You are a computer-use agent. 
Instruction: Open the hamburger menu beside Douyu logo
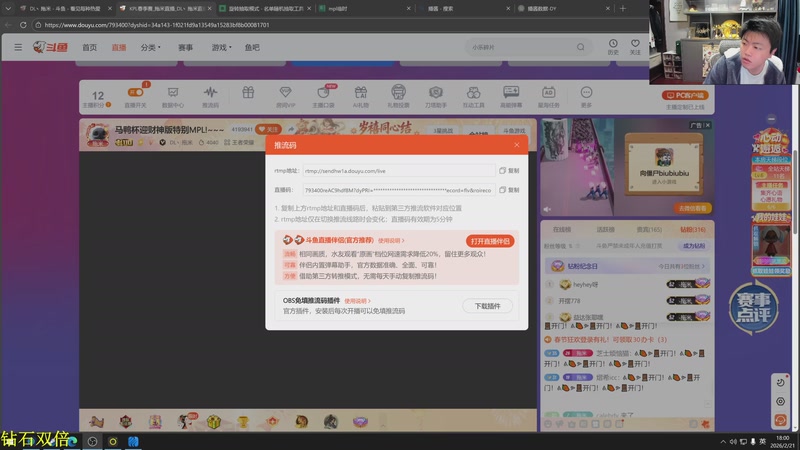[18, 47]
